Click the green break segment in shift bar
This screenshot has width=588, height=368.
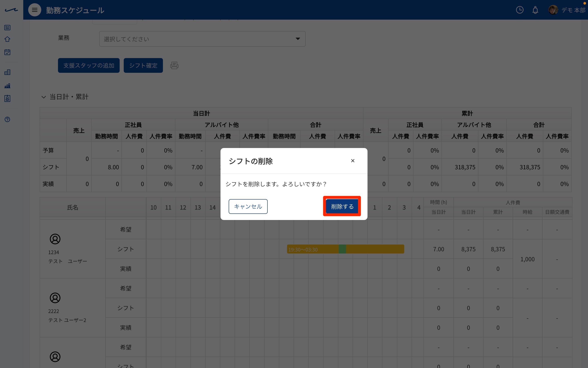coord(342,249)
